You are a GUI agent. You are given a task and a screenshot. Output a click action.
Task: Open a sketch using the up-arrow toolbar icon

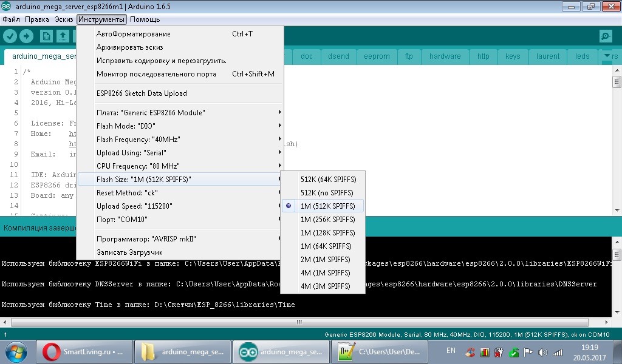tap(63, 36)
